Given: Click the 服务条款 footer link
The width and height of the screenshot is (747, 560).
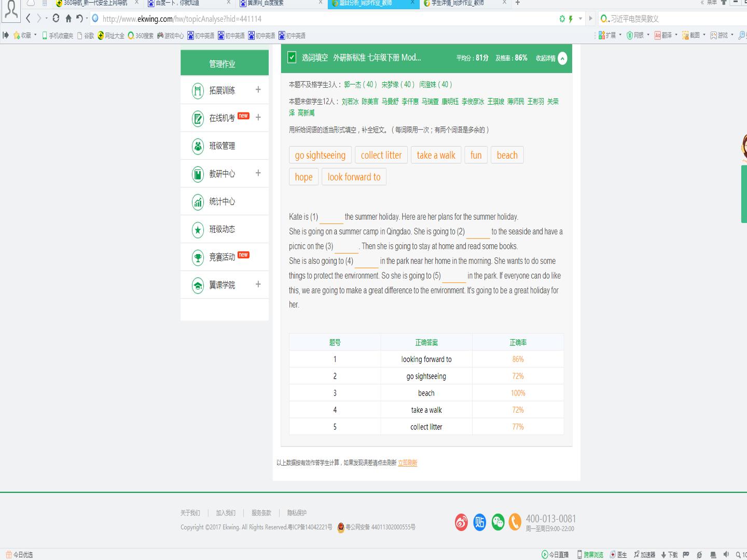Looking at the screenshot, I should coord(261,513).
